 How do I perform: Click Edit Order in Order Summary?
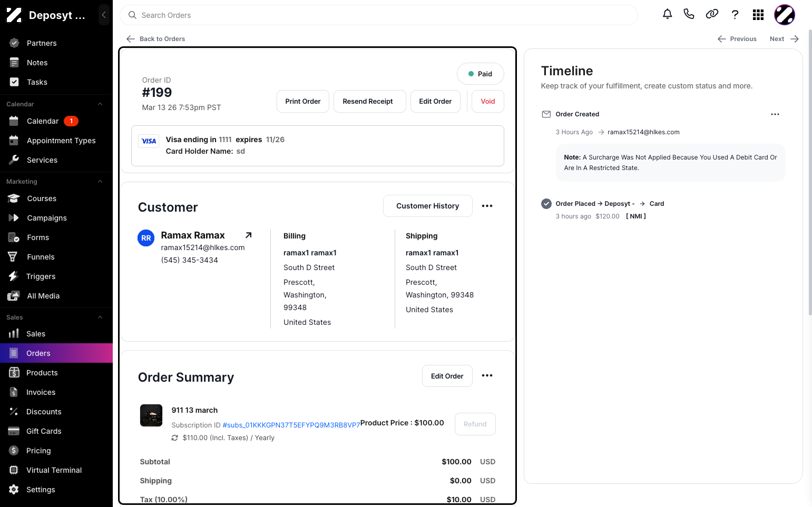[447, 376]
